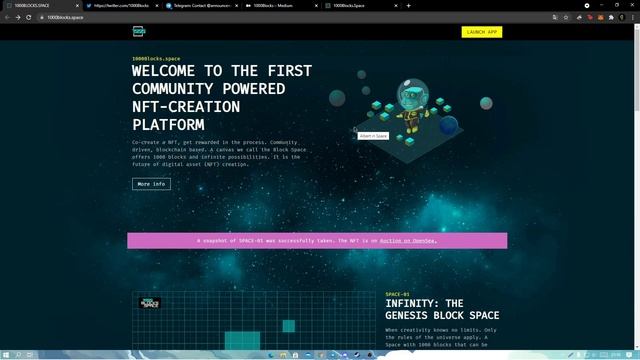Open the red browser extension icon

click(x=590, y=18)
